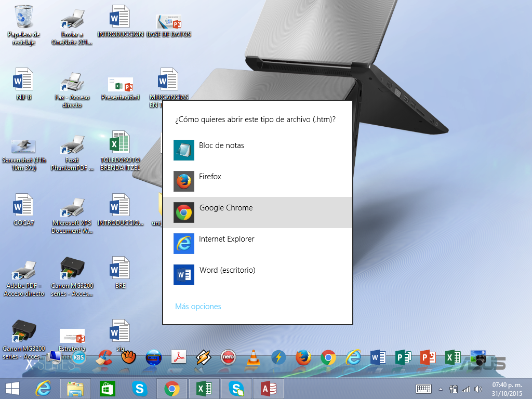Image resolution: width=532 pixels, height=399 pixels.
Task: Switch to Microsoft Access in the taskbar
Action: (268, 388)
